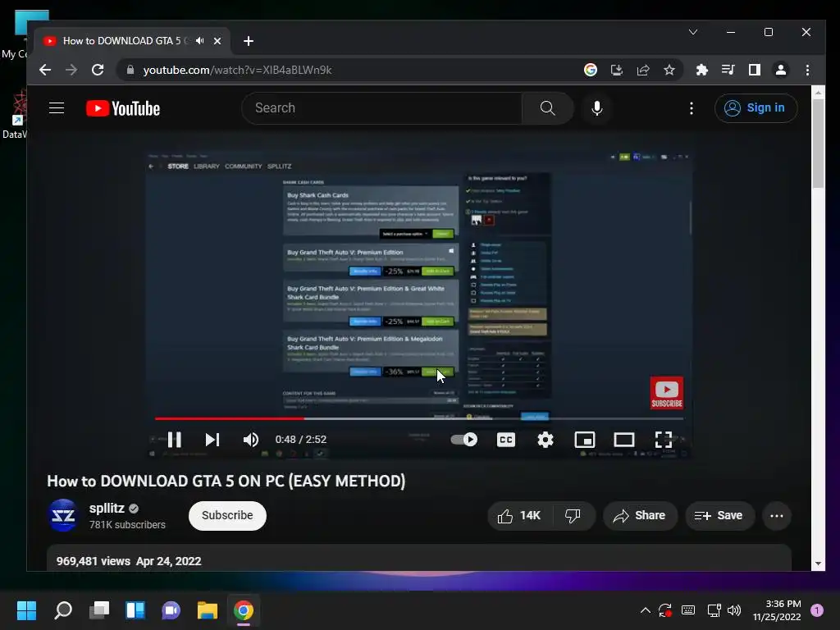Enter full screen mode
The height and width of the screenshot is (630, 840).
(663, 440)
